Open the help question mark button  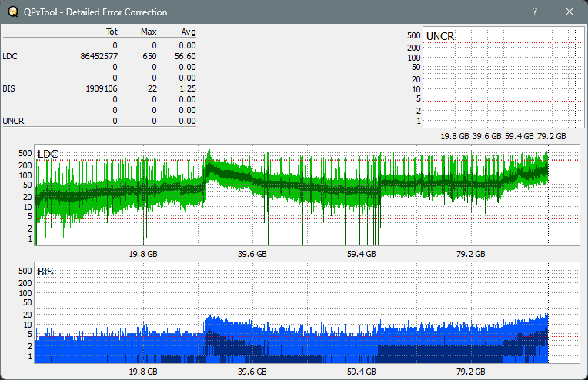pyautogui.click(x=535, y=12)
